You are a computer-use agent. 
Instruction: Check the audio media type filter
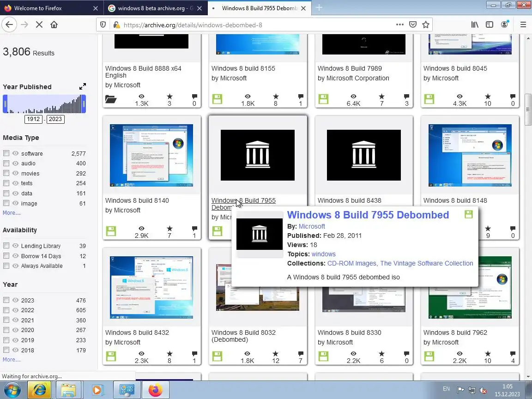point(6,163)
